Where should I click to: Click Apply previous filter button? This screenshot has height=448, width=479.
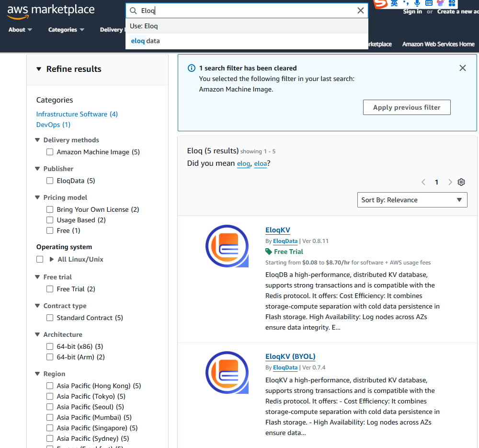tap(407, 107)
